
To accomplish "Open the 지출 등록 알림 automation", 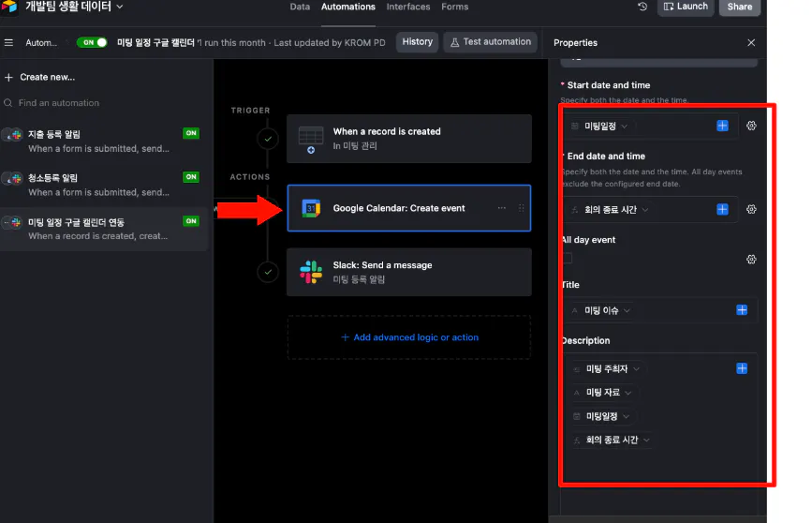I will (x=104, y=141).
